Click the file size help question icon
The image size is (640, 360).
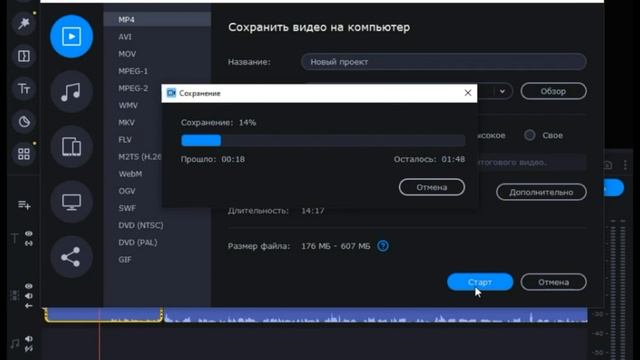click(x=383, y=246)
